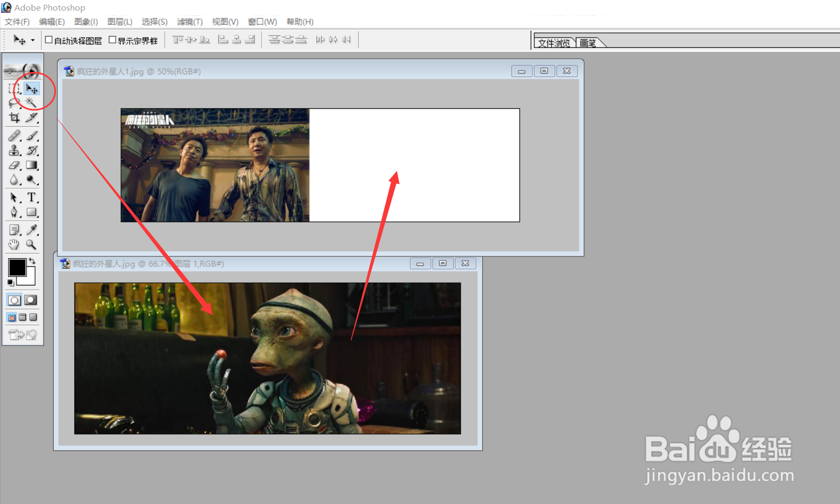
Task: Switch to Standard editing mode
Action: click(x=14, y=300)
